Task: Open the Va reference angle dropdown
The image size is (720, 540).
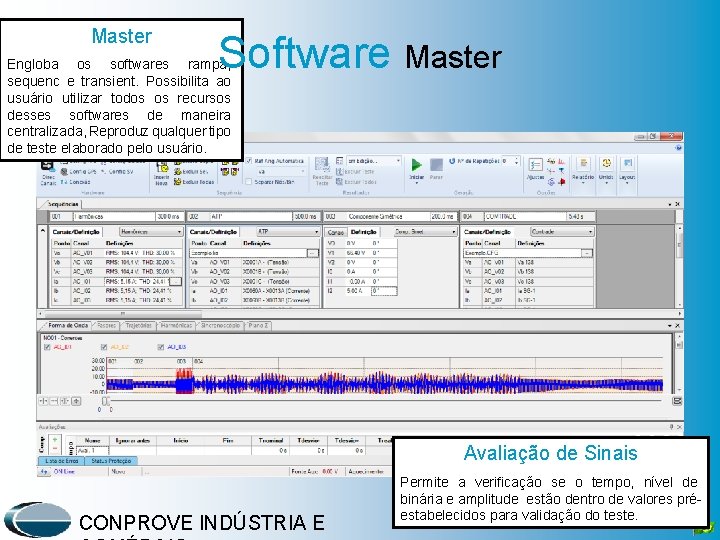Action: tap(281, 172)
